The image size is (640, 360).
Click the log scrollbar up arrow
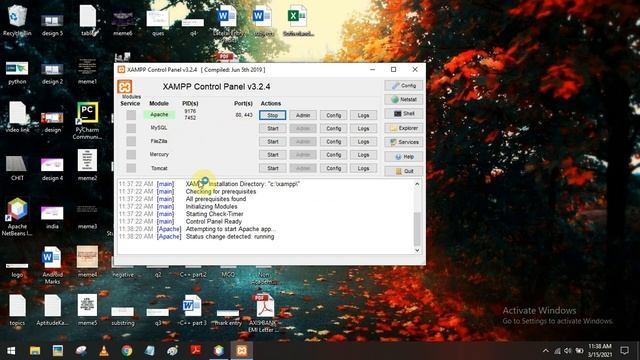click(417, 184)
